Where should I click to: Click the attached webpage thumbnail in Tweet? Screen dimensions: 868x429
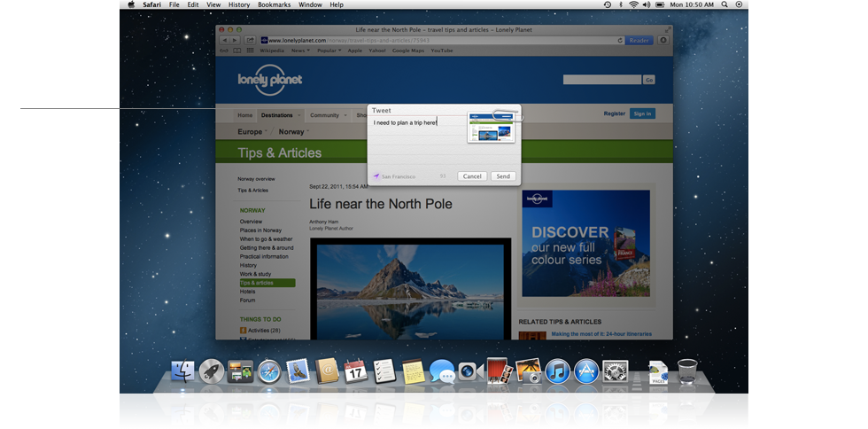[491, 128]
